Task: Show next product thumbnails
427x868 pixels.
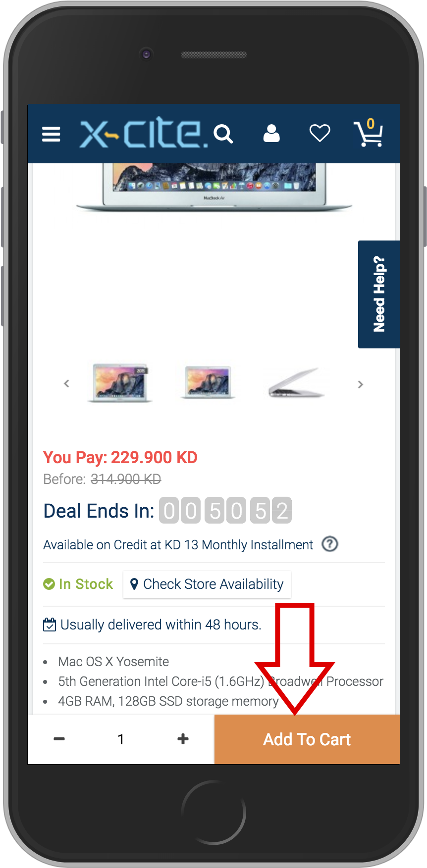Action: (360, 384)
